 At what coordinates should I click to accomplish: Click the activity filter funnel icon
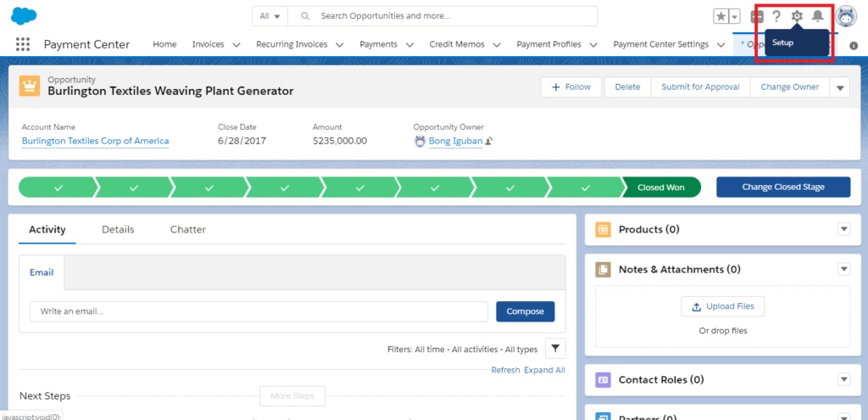[x=555, y=349]
